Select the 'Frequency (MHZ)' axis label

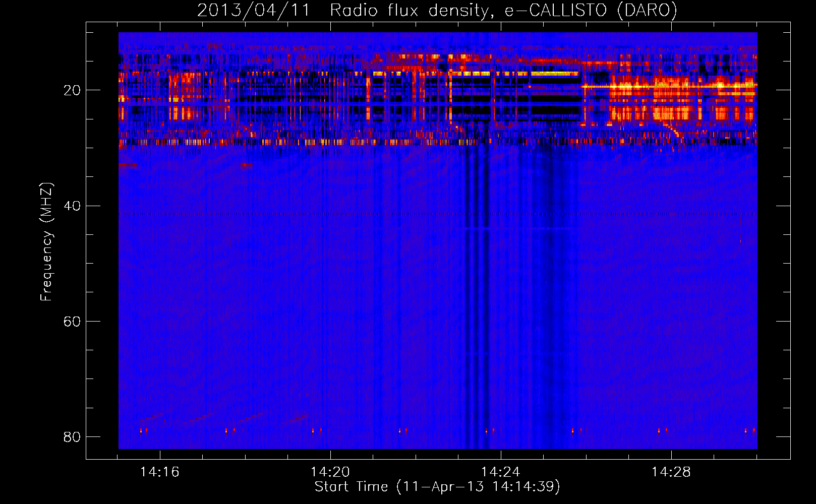46,242
